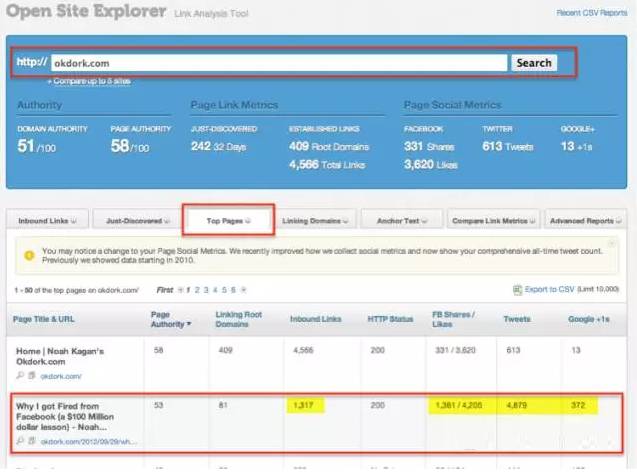Click the 242 just-discovered links metric
This screenshot has height=472, width=637.
click(x=219, y=147)
